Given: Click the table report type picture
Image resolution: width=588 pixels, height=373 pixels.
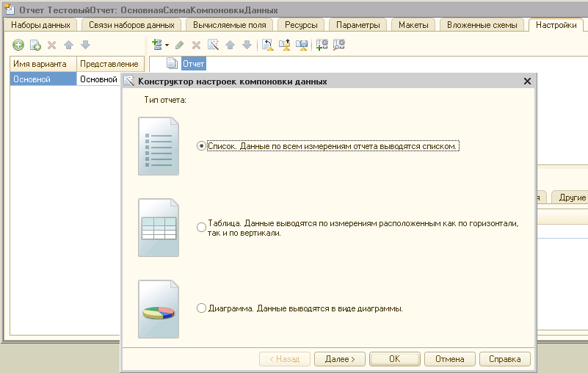Looking at the screenshot, I should 159,228.
